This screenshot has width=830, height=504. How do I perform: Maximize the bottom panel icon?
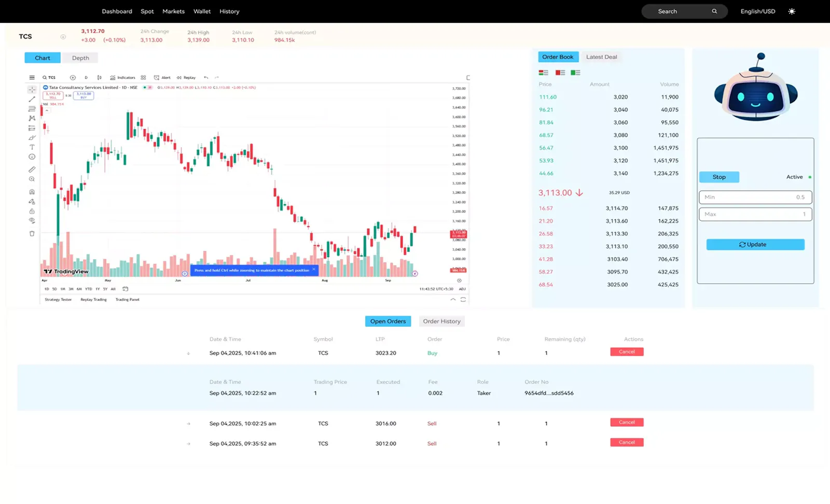pos(463,300)
